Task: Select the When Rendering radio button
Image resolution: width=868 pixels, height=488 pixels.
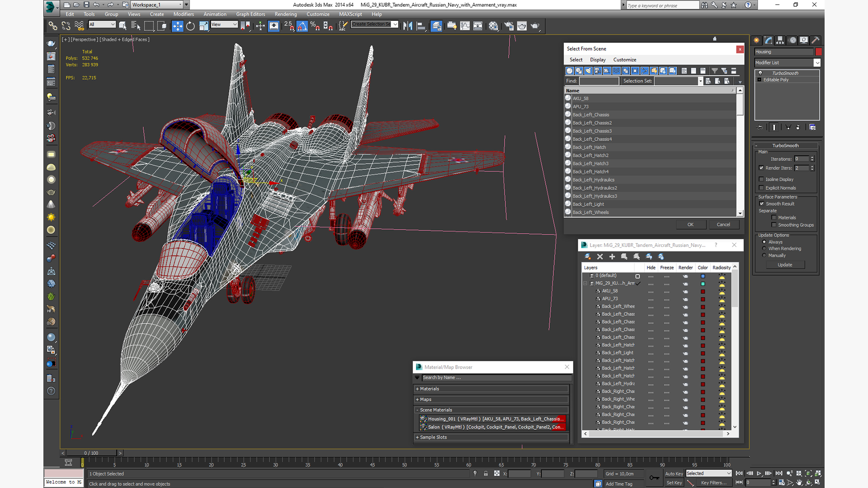Action: coord(764,249)
